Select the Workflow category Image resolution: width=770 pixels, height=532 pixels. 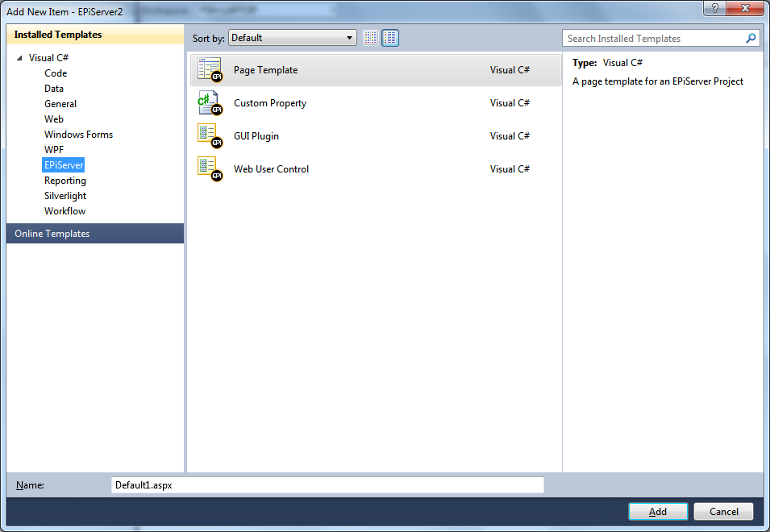click(x=65, y=211)
